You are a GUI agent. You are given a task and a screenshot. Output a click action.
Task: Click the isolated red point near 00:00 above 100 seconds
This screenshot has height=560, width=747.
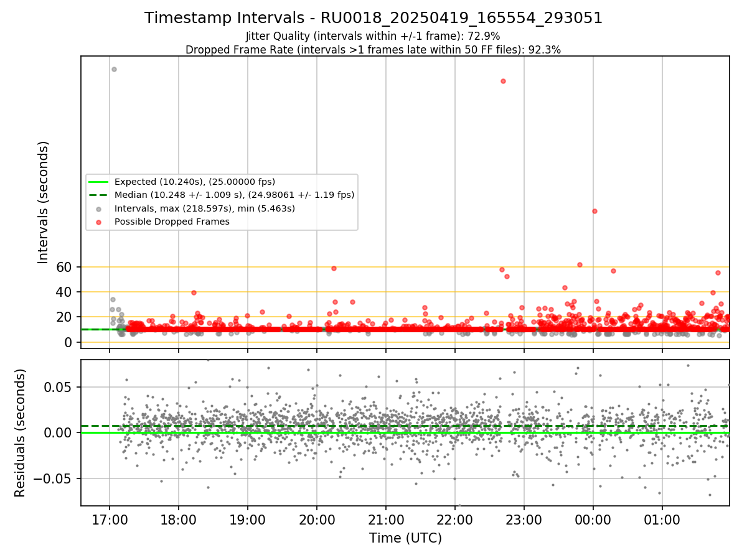[x=594, y=211]
